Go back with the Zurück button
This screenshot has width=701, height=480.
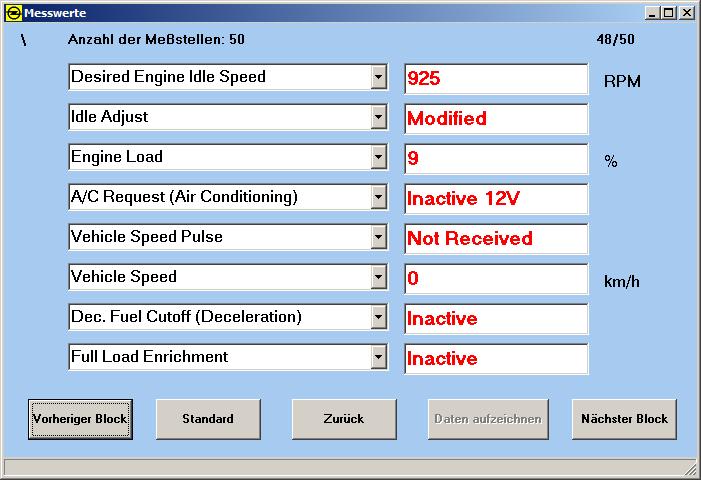pyautogui.click(x=344, y=419)
